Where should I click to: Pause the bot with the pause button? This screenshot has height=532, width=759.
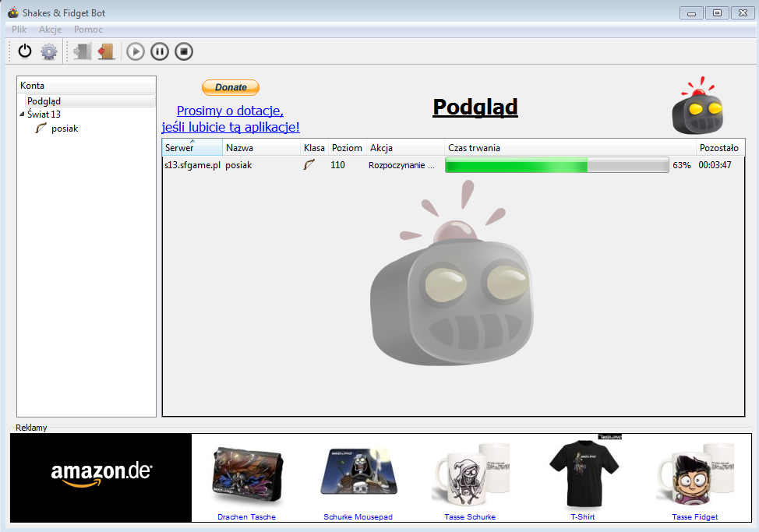160,51
